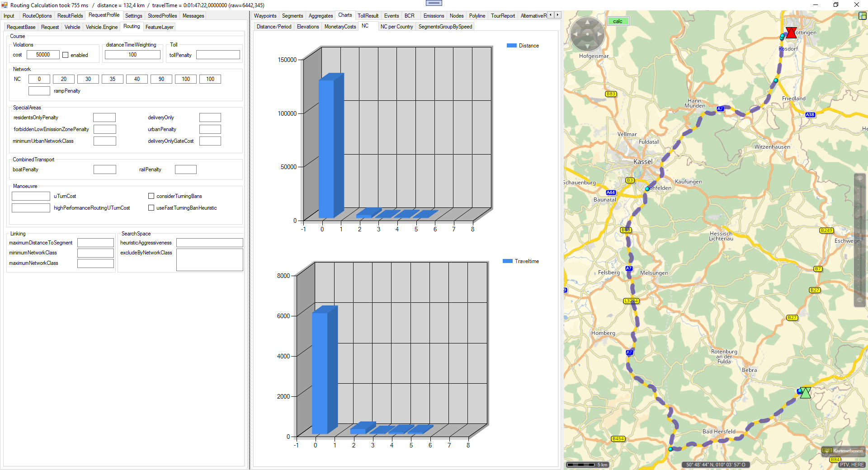Screen dimensions: 868x470
Task: Pan the map north with the compass up arrow
Action: click(587, 22)
